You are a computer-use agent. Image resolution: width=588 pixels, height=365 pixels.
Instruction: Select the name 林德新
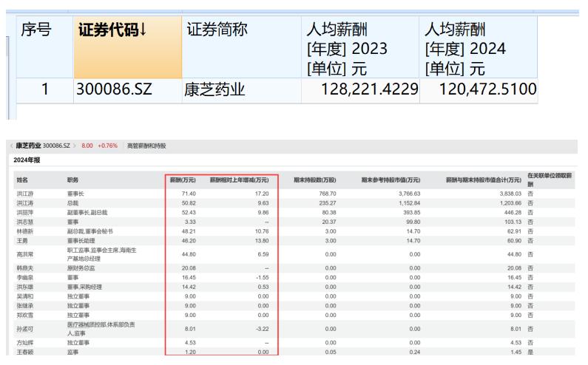(25, 231)
